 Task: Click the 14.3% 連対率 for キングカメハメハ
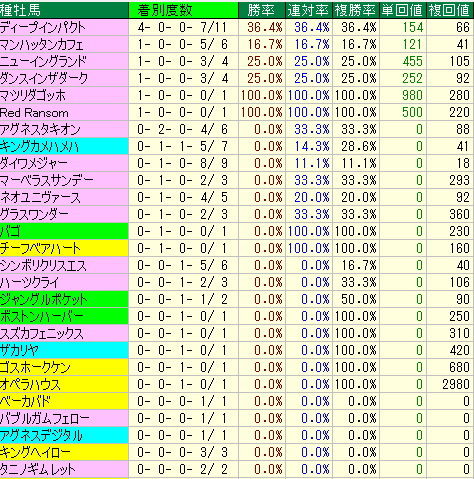coord(312,146)
